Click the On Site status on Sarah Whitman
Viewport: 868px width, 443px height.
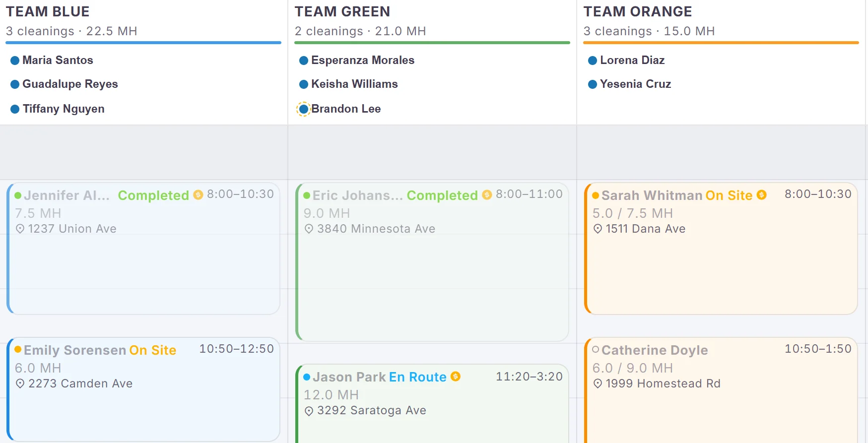(729, 195)
